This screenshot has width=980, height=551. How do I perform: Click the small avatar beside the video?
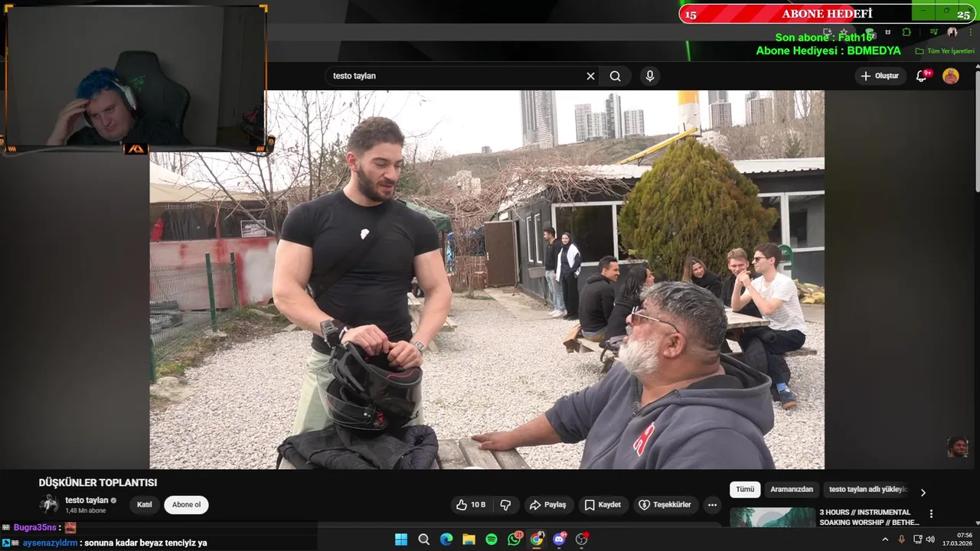coord(957,447)
